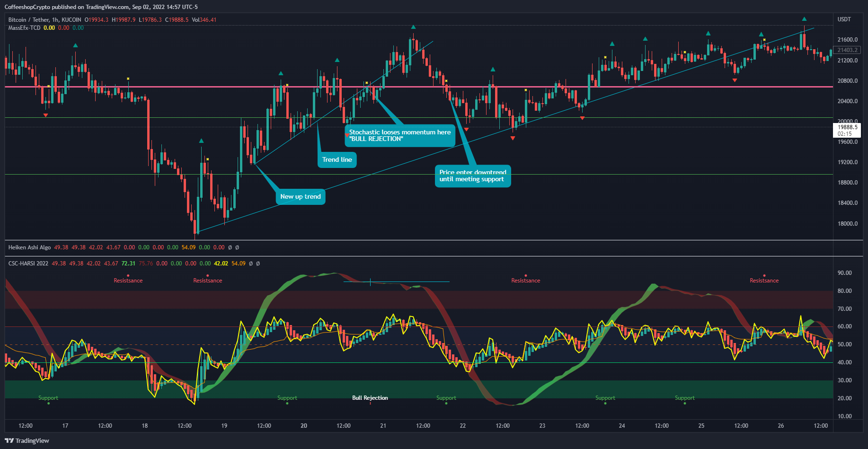Click the TradingView logo at the bottom
Screen dimensions: 868x449
tap(27, 440)
